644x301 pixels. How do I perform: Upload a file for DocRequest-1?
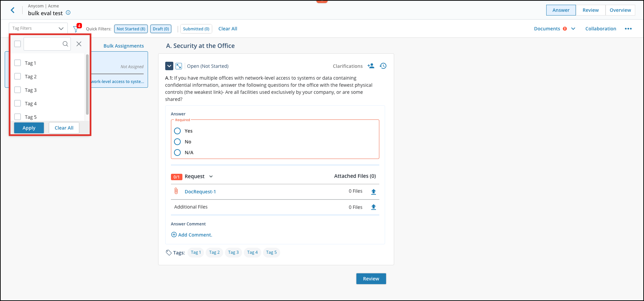pyautogui.click(x=374, y=192)
